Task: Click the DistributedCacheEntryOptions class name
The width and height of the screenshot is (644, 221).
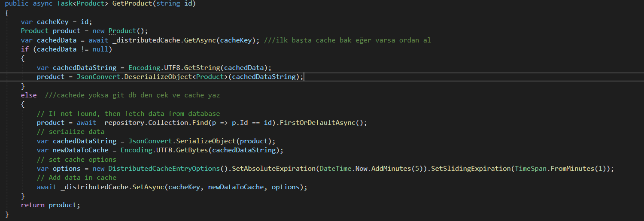Action: click(164, 169)
